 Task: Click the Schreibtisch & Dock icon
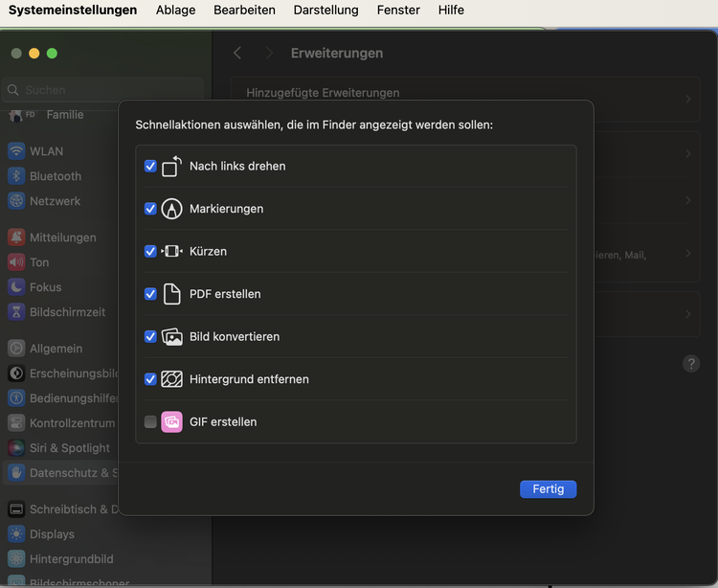pos(16,509)
